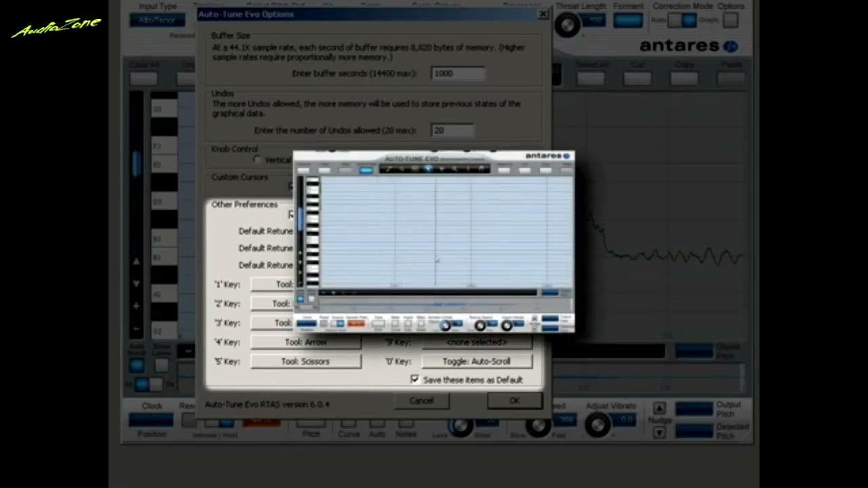This screenshot has height=488, width=868.
Task: Click the Paste button in the main window
Action: coord(731,78)
